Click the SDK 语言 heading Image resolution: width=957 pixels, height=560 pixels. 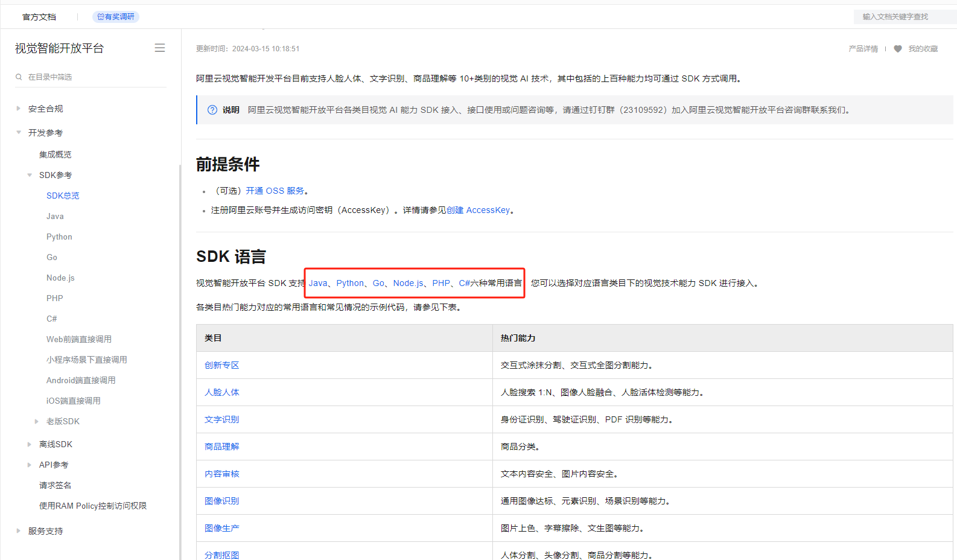pyautogui.click(x=231, y=256)
